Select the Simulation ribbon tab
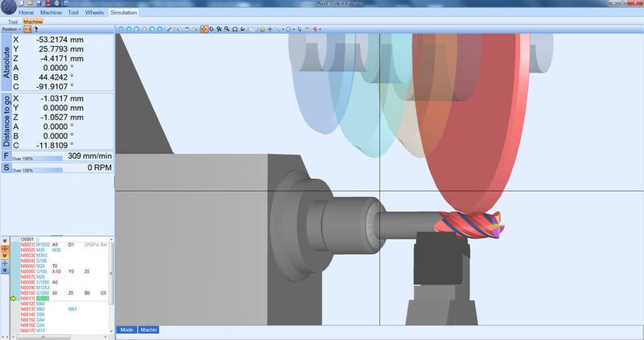644x340 pixels. click(x=123, y=12)
